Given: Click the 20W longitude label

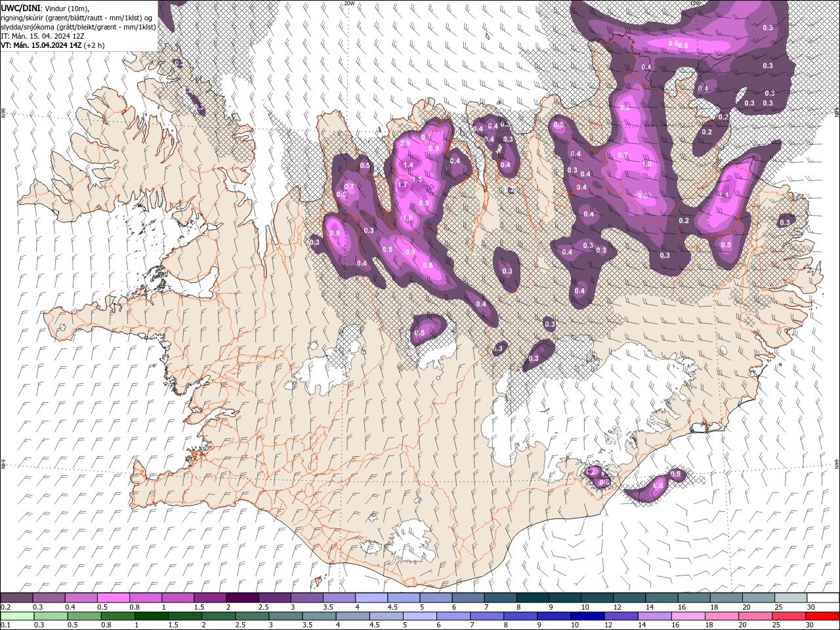Looking at the screenshot, I should point(349,3).
